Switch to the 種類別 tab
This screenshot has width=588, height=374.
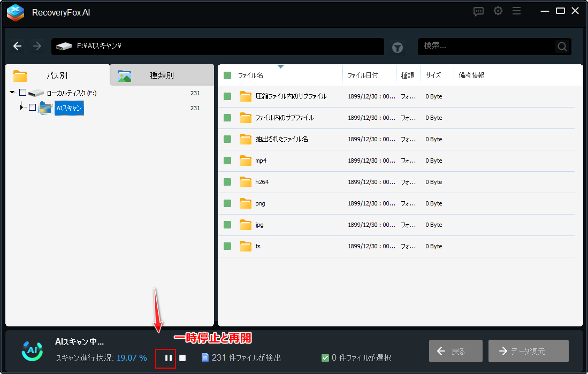point(162,75)
